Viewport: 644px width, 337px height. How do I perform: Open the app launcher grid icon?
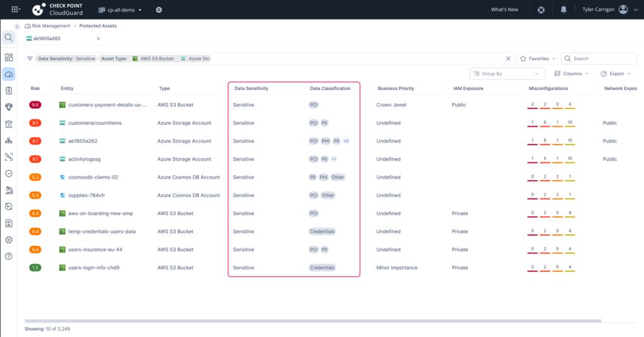click(x=15, y=10)
